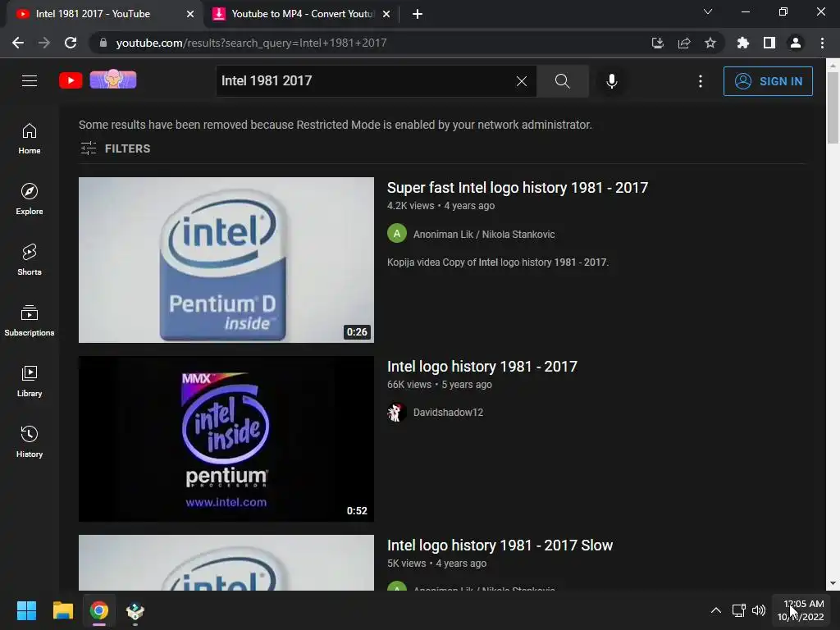Open Subscriptions in sidebar
The width and height of the screenshot is (840, 630).
click(30, 321)
